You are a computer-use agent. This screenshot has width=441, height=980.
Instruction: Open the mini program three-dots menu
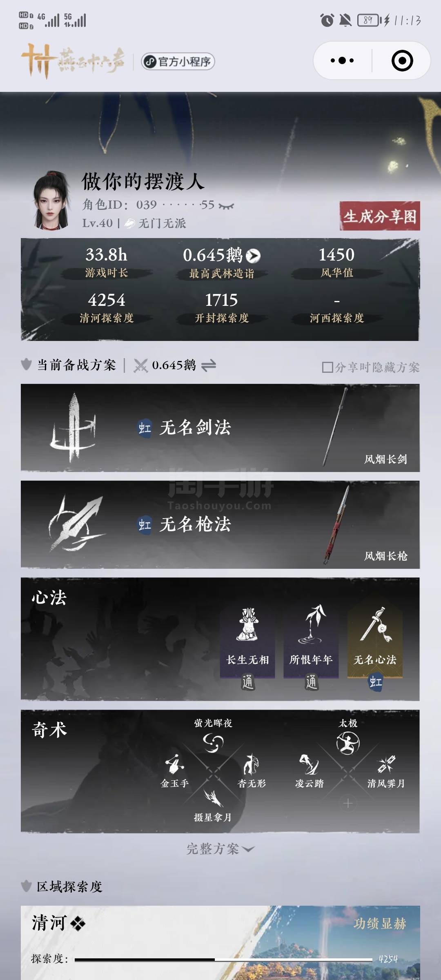342,60
